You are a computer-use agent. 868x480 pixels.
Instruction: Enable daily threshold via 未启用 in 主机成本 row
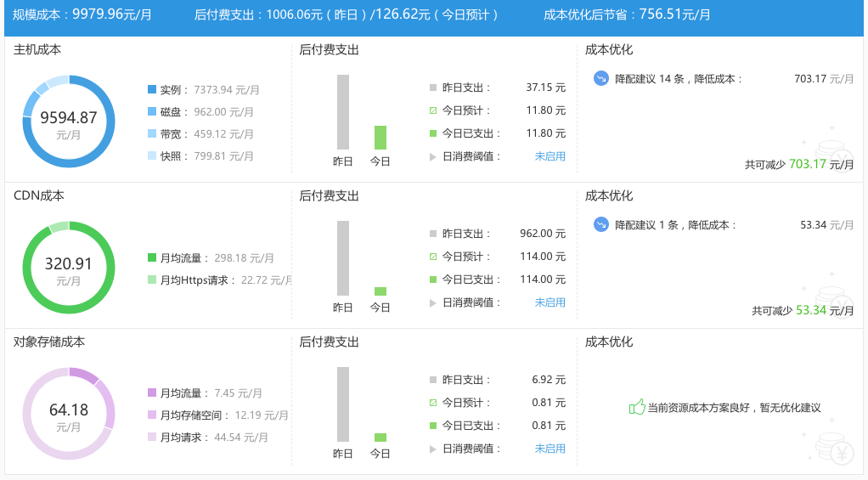coord(550,156)
